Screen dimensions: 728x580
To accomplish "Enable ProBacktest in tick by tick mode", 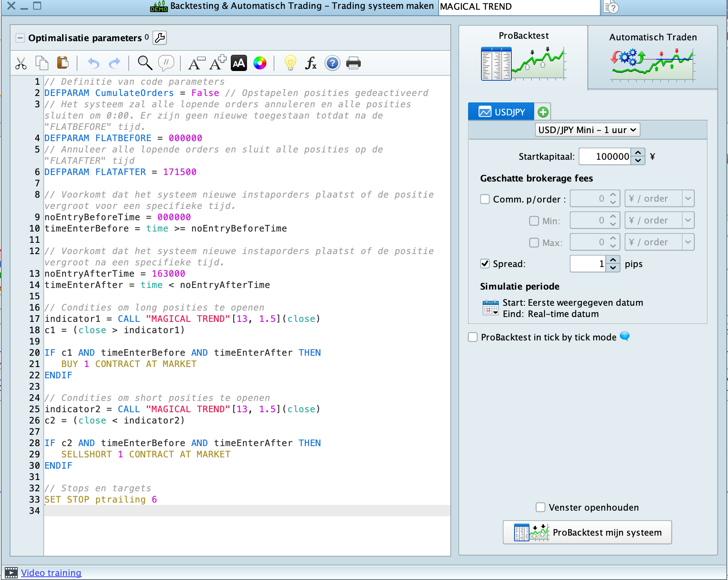I will 473,337.
